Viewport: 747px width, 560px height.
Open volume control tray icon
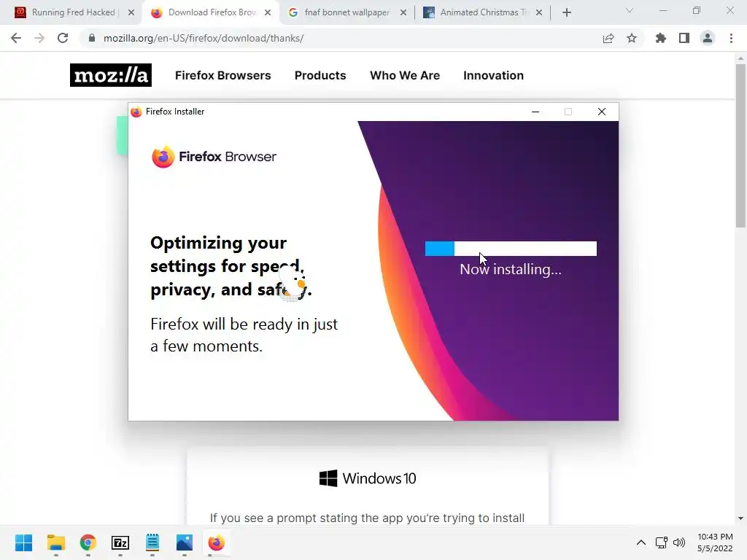[679, 542]
